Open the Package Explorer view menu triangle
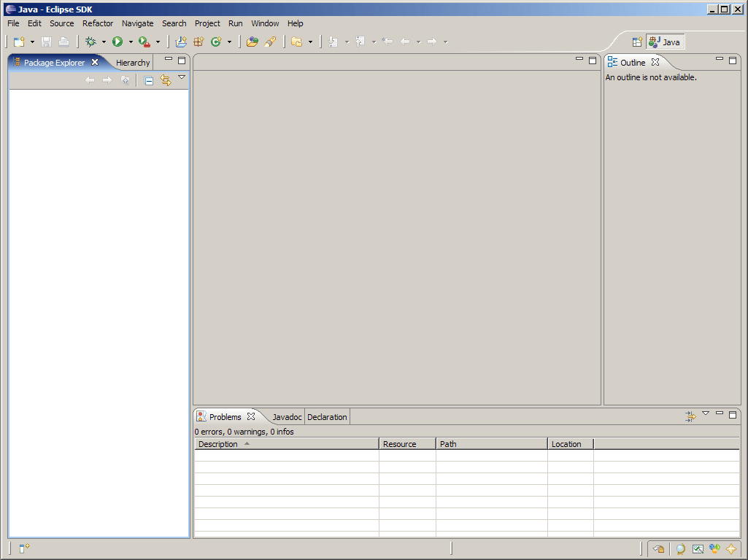Image resolution: width=748 pixels, height=560 pixels. point(182,77)
